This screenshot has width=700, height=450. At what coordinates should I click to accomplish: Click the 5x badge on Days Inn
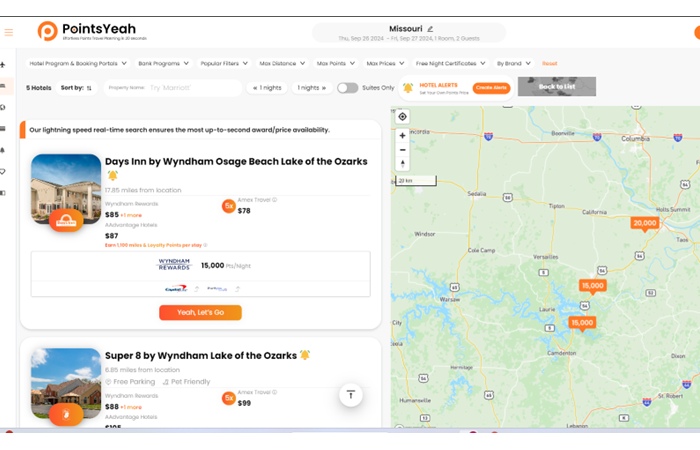pyautogui.click(x=229, y=206)
